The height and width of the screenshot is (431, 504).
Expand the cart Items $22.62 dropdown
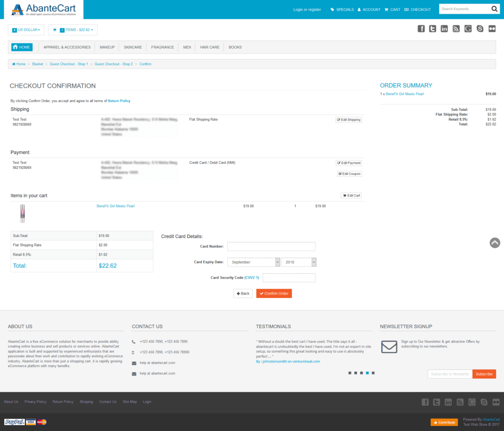coord(73,30)
